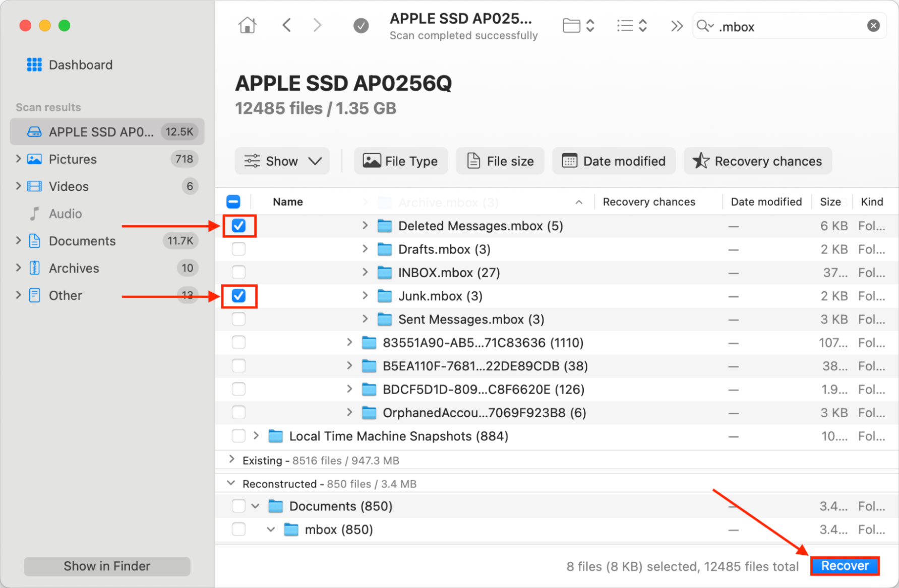Select Documents in scan results sidebar
This screenshot has width=899, height=588.
pyautogui.click(x=82, y=241)
